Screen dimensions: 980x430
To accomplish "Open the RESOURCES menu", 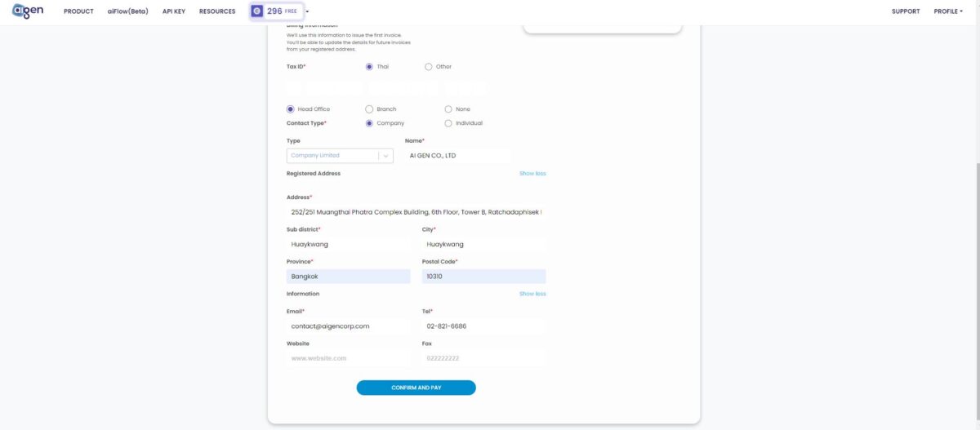I will click(x=217, y=11).
